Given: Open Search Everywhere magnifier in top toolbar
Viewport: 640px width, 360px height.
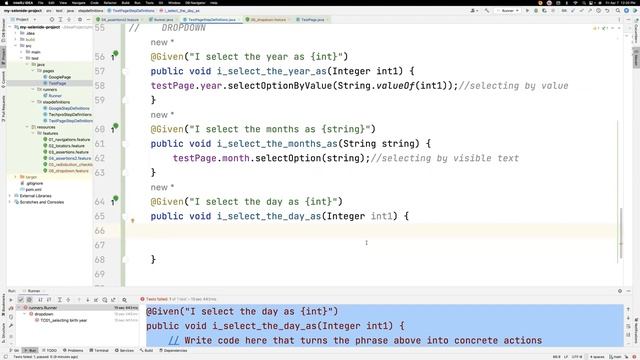Looking at the screenshot, I should pos(618,11).
